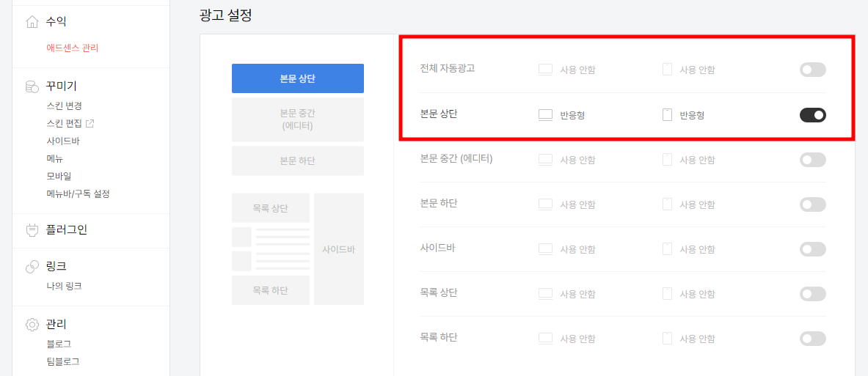868x376 pixels.
Task: Click mobile icon in 본문 하단 row
Action: point(667,204)
